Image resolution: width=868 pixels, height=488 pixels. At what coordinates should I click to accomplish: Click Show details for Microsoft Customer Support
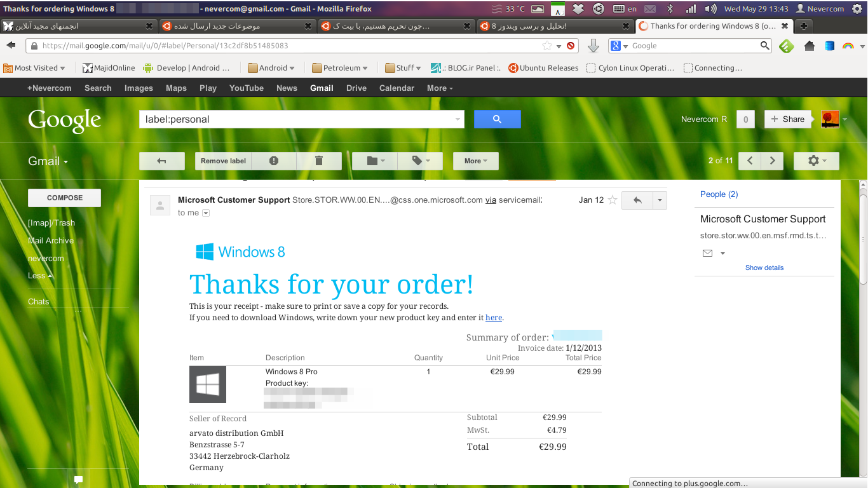pyautogui.click(x=764, y=268)
